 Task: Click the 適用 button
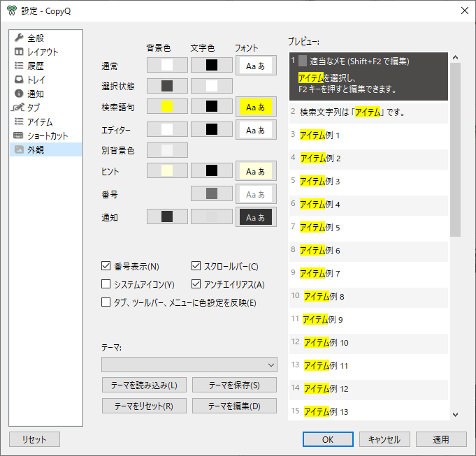click(x=441, y=439)
